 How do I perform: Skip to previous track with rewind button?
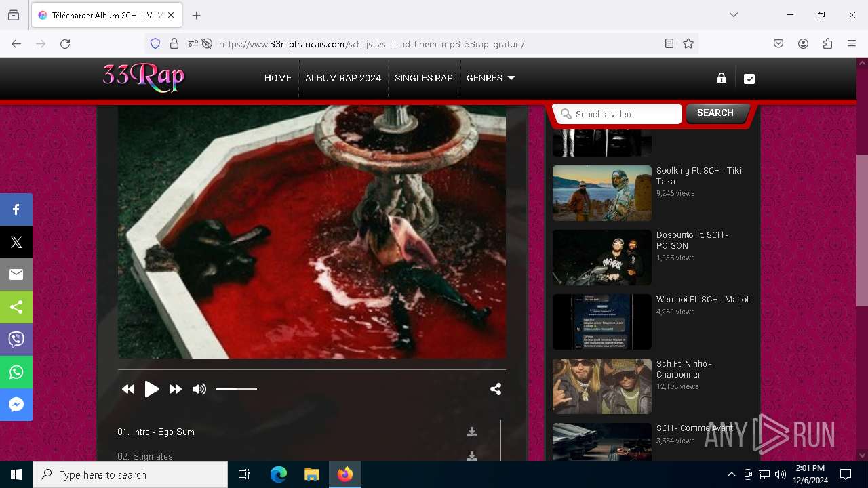(128, 389)
